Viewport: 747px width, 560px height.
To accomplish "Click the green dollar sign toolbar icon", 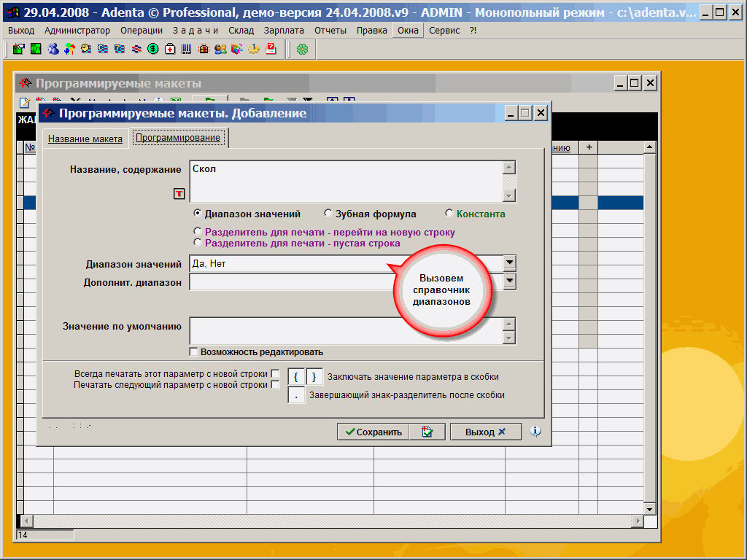I will point(153,49).
